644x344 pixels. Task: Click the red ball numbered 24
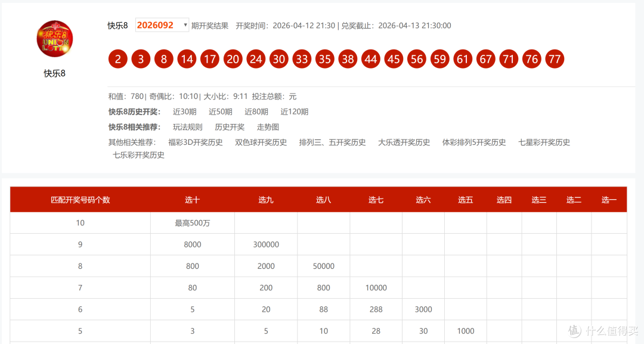(256, 59)
